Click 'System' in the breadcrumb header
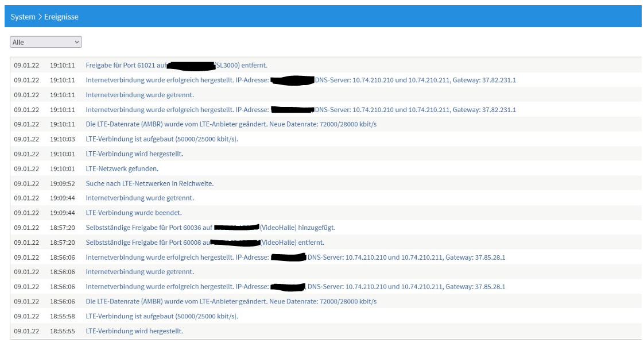The image size is (644, 342). coord(22,17)
